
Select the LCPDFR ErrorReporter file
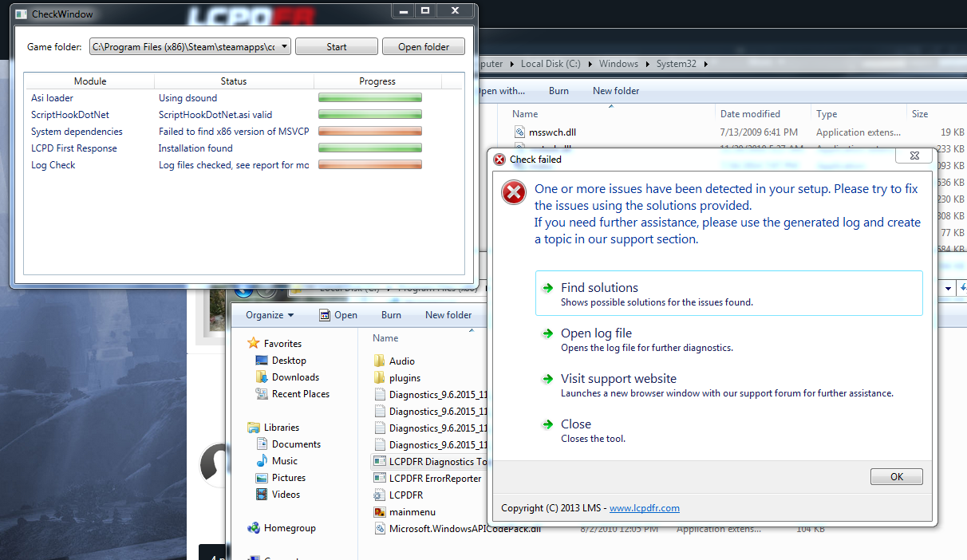click(428, 479)
